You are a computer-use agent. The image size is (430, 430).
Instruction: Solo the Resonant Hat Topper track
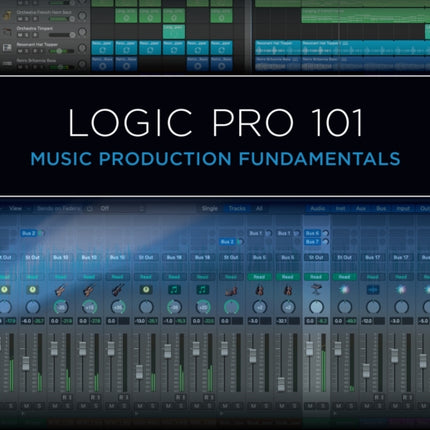coord(27,51)
